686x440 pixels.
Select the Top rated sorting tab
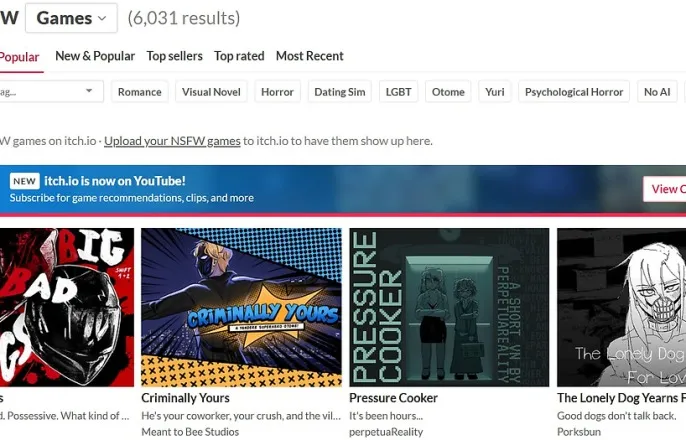click(239, 56)
